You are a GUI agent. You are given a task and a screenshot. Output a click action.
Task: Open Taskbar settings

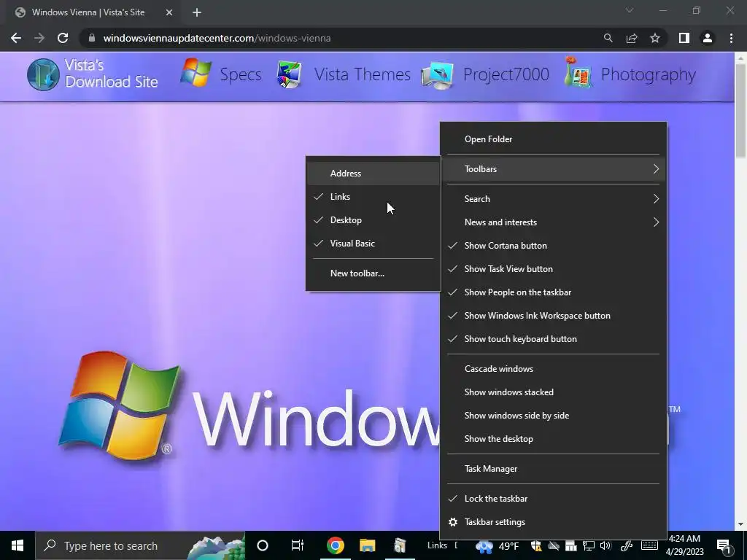pos(553,522)
